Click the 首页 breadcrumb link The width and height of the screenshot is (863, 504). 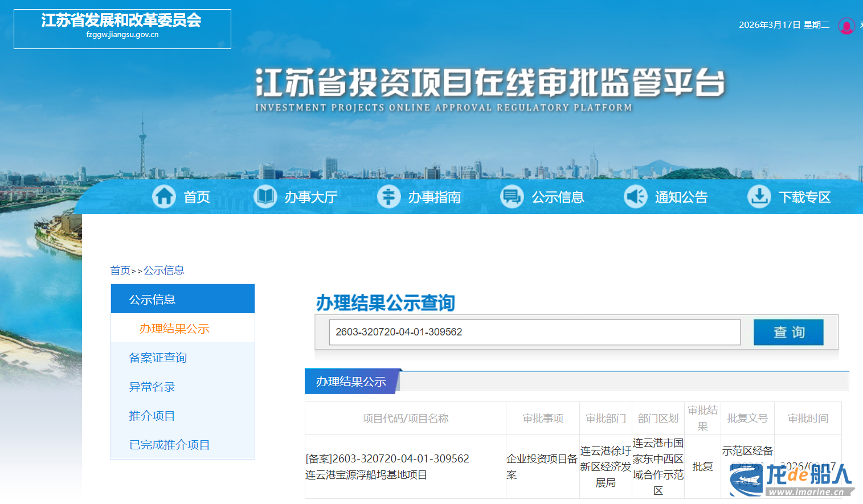point(120,271)
